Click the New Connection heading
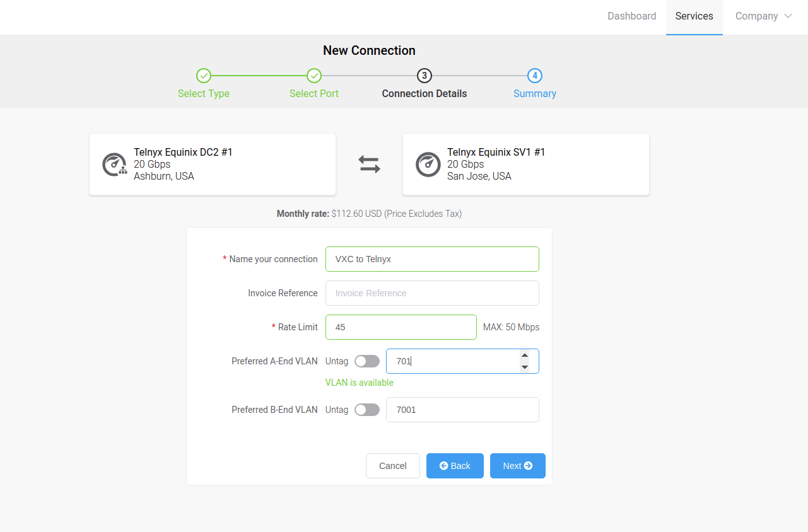The image size is (808, 532). click(369, 50)
